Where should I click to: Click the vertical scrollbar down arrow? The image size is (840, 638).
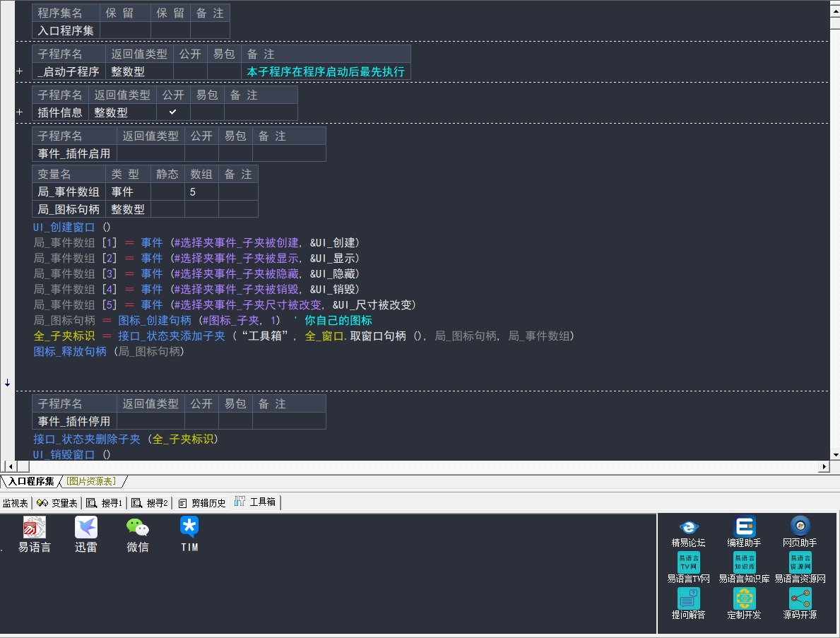tap(835, 454)
